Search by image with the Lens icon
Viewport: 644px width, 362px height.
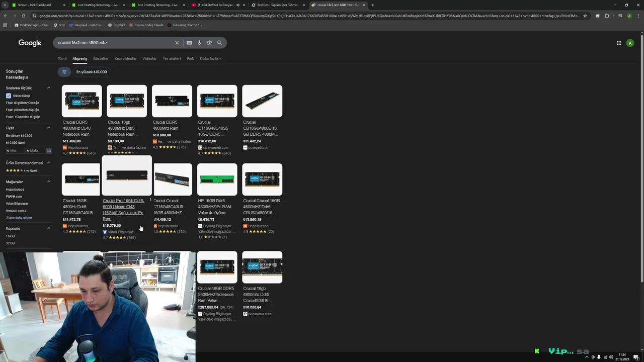[x=209, y=43]
